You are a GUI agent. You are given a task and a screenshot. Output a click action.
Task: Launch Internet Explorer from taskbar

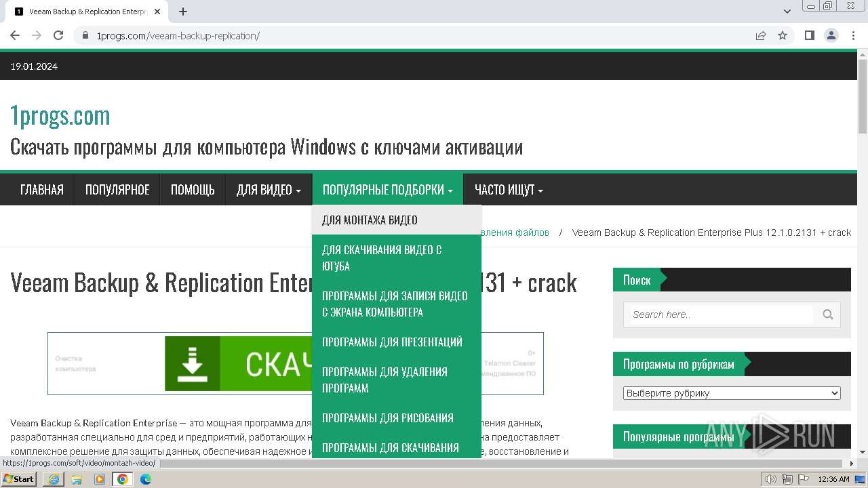[x=54, y=479]
